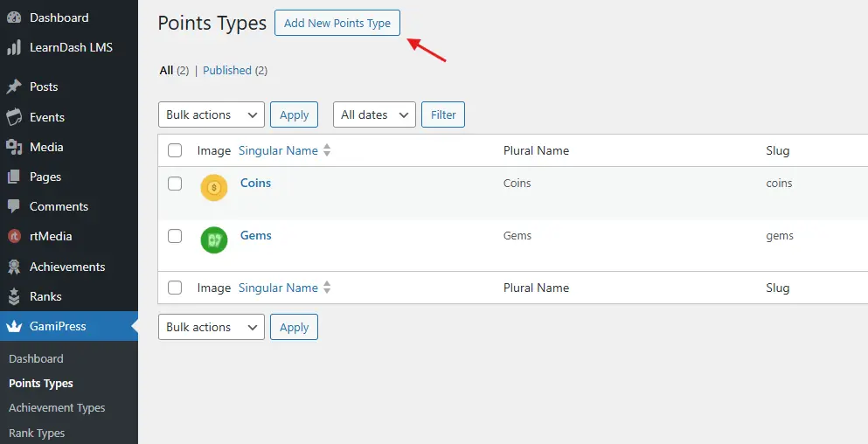This screenshot has width=868, height=444.
Task: Go to Rank Types in GamiPress submenu
Action: 37,433
